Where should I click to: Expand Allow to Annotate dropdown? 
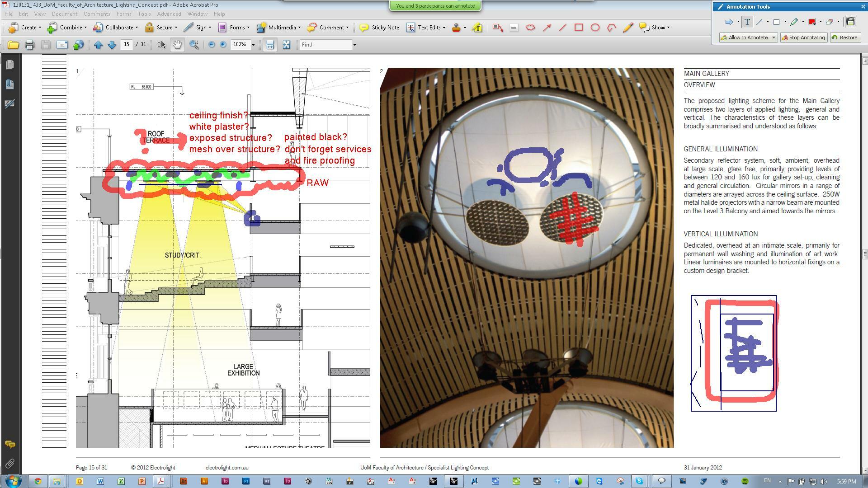click(x=773, y=38)
